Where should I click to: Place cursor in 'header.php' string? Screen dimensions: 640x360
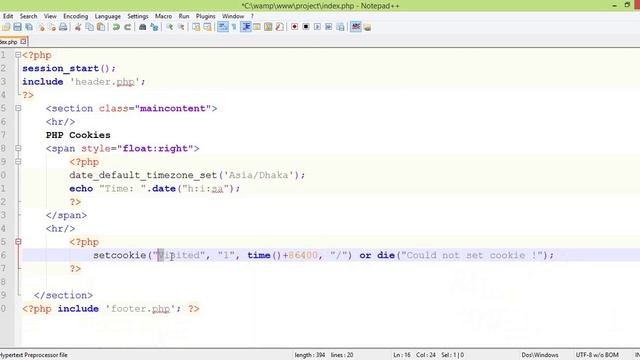[105, 82]
